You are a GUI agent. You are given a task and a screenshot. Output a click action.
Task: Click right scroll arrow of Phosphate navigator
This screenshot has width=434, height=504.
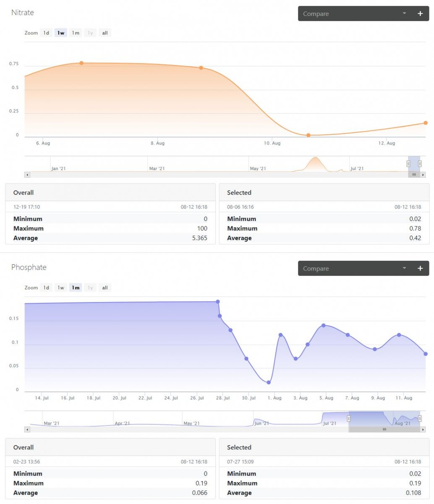point(423,429)
